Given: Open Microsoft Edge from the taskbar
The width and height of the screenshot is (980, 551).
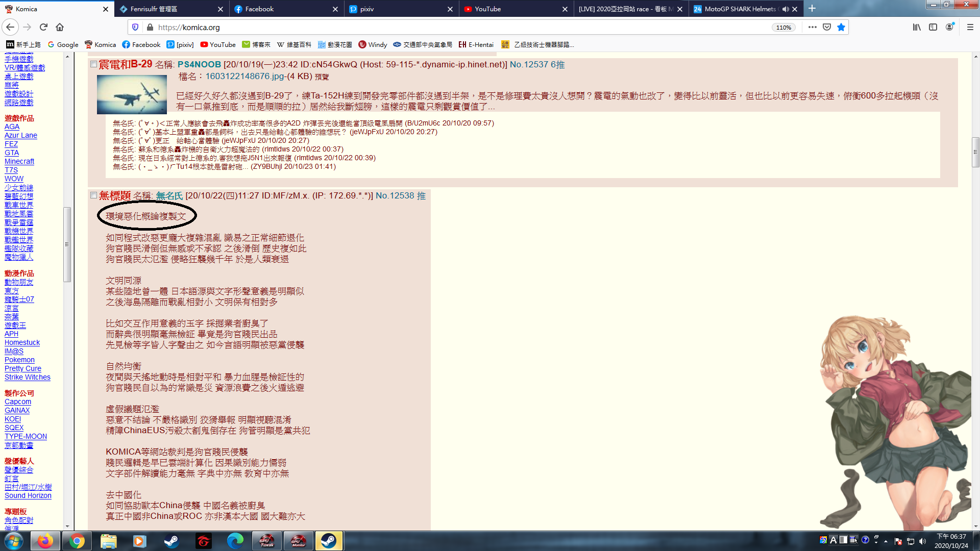Looking at the screenshot, I should click(x=235, y=541).
